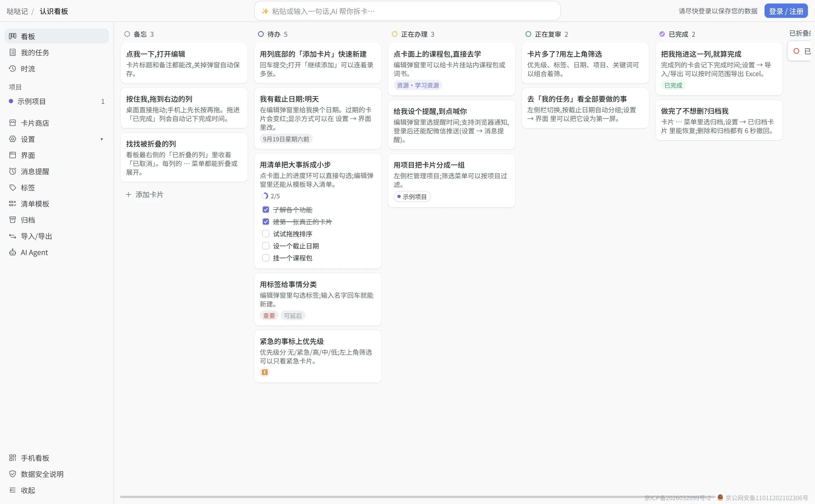Click the 资源・学习资源 course tag
The height and width of the screenshot is (504, 815).
coord(418,85)
